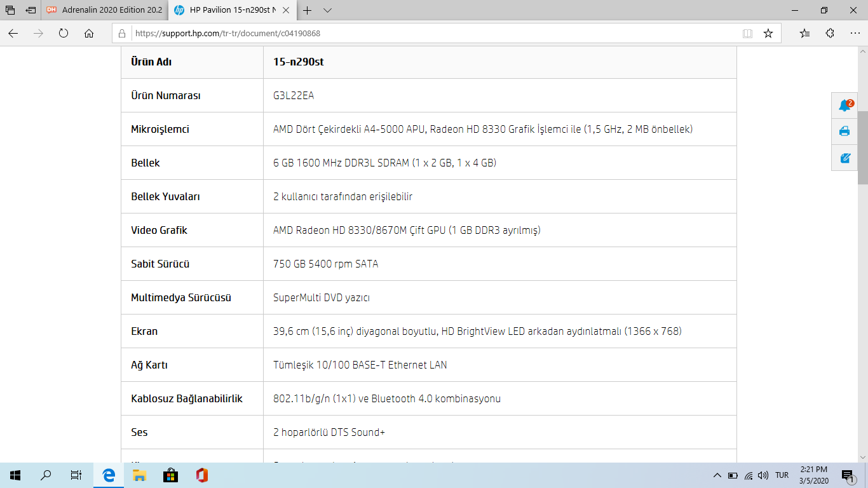Click the Multimedya Sürücüsü label

pyautogui.click(x=181, y=297)
